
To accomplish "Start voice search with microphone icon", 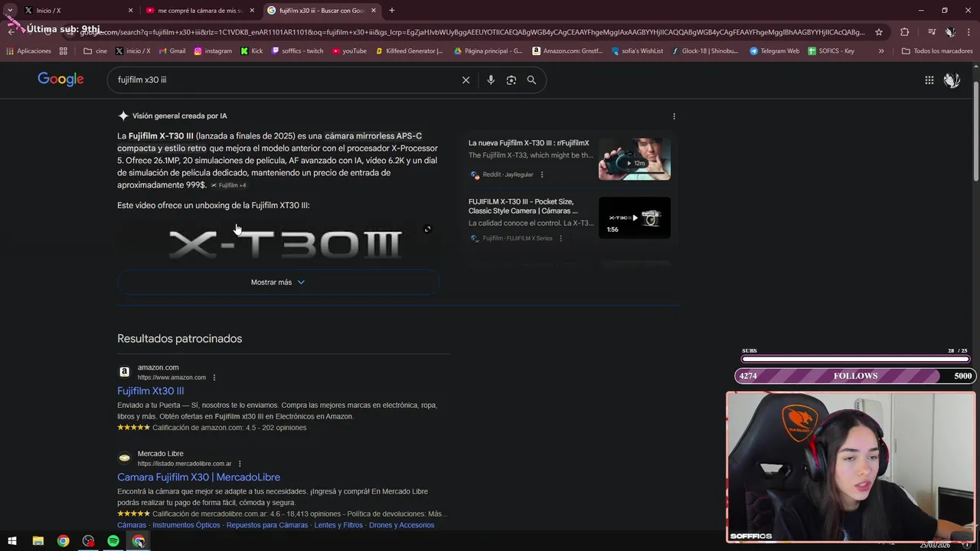I will [491, 80].
